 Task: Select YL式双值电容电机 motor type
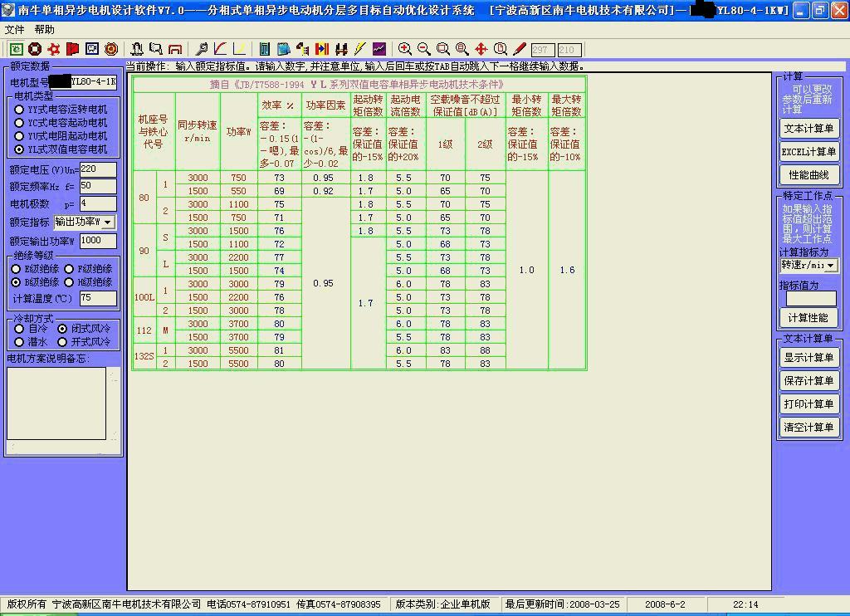pyautogui.click(x=61, y=149)
